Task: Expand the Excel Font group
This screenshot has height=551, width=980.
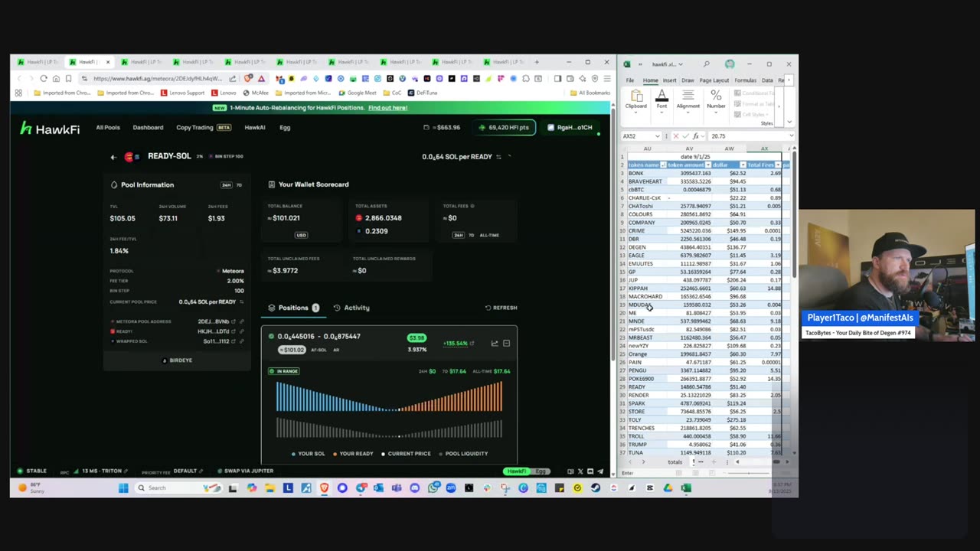Action: (661, 99)
